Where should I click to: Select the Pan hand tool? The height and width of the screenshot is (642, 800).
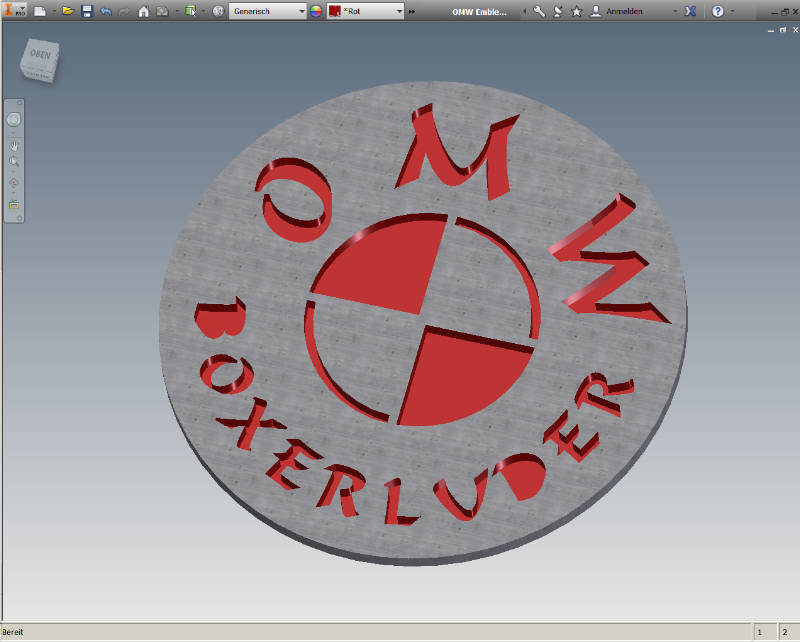(14, 146)
